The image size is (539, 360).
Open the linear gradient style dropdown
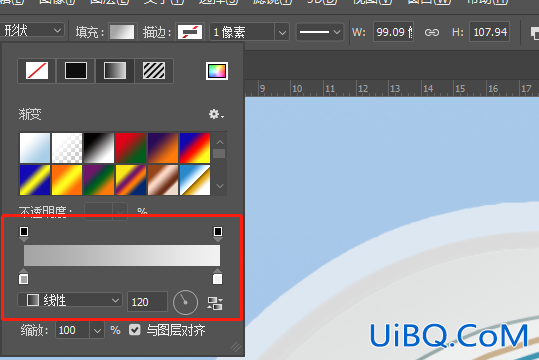pos(70,300)
